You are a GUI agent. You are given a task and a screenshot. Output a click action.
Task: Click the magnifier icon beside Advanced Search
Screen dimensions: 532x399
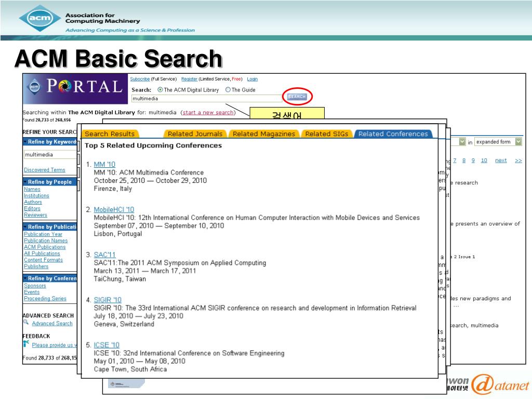(26, 322)
